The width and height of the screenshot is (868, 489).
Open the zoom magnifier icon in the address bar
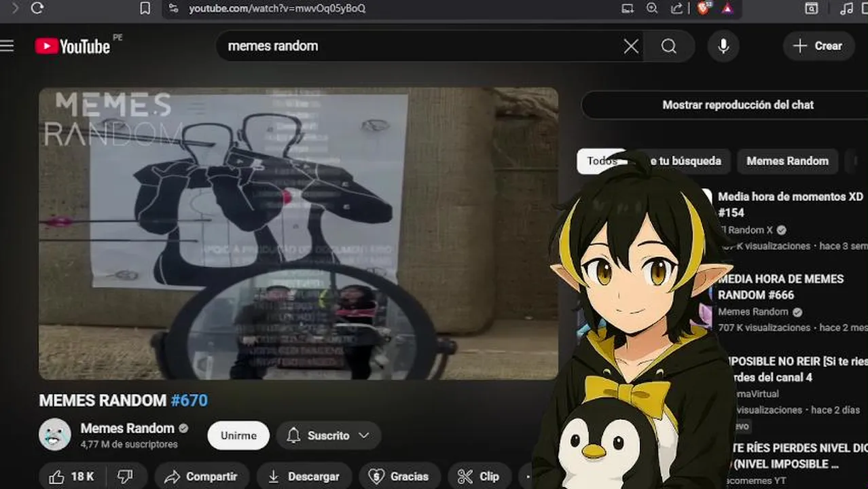click(x=652, y=8)
